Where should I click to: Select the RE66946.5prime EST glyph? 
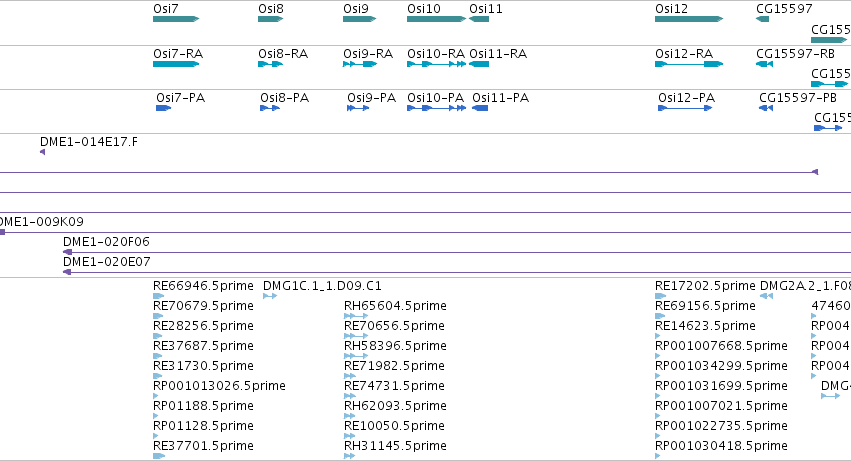click(158, 296)
